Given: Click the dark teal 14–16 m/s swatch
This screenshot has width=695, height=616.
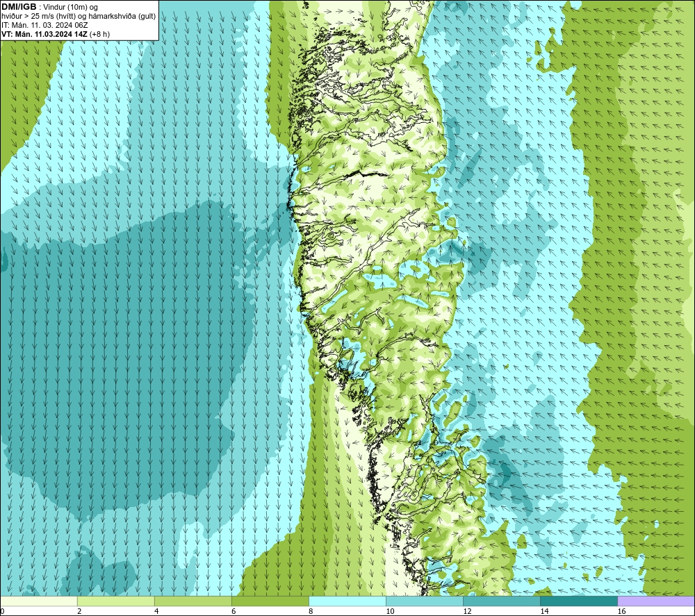Looking at the screenshot, I should [578, 601].
